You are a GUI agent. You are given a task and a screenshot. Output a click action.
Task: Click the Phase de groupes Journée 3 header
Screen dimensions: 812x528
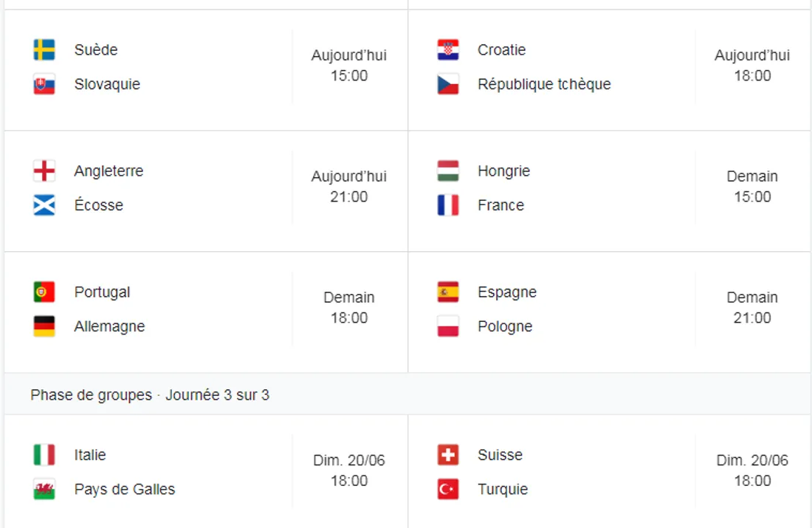(x=149, y=395)
